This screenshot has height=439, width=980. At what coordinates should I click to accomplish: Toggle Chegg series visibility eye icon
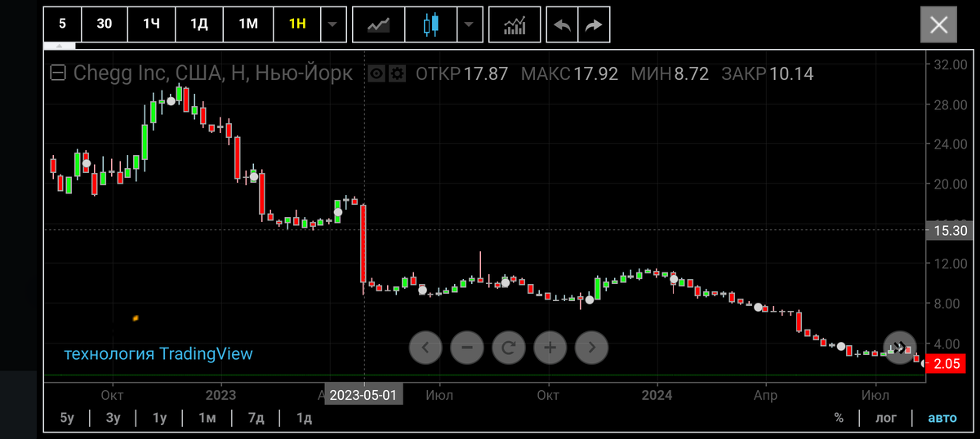pos(376,73)
